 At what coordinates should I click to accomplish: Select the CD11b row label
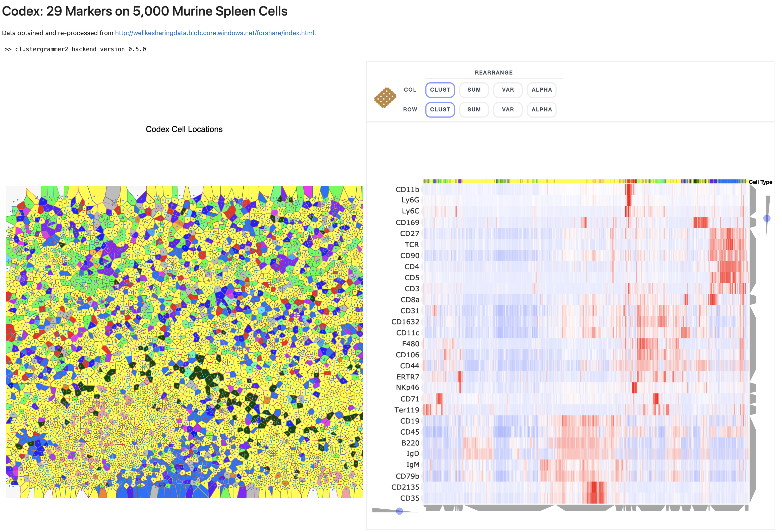point(407,189)
